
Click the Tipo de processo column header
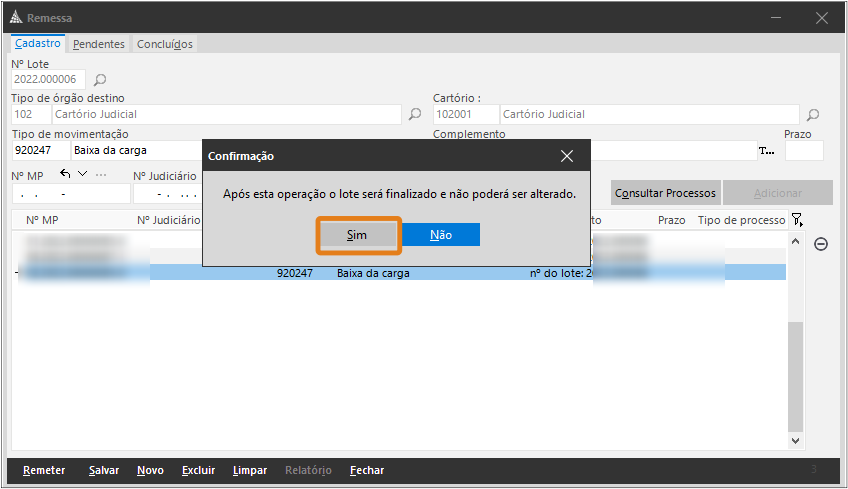coord(741,220)
